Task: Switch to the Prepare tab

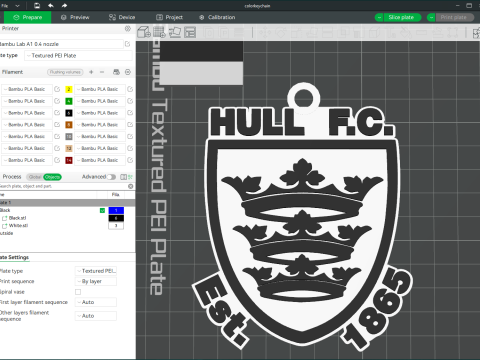Action: coord(27,17)
